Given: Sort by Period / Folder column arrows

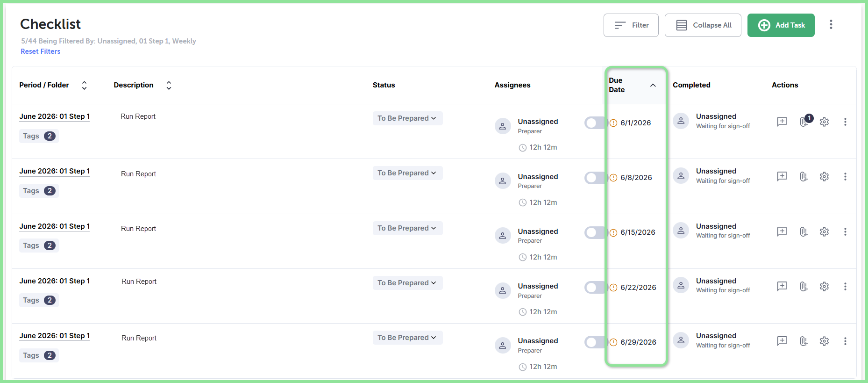Looking at the screenshot, I should coord(84,85).
